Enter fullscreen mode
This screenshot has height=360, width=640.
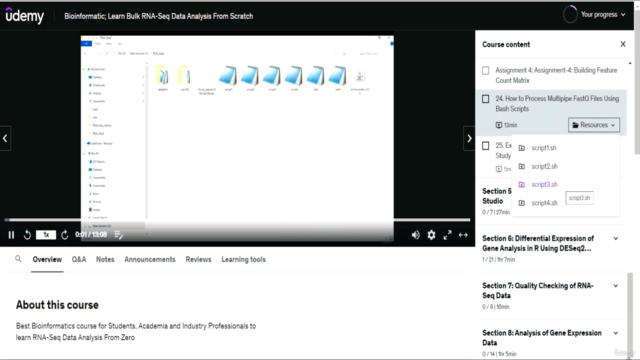(447, 235)
